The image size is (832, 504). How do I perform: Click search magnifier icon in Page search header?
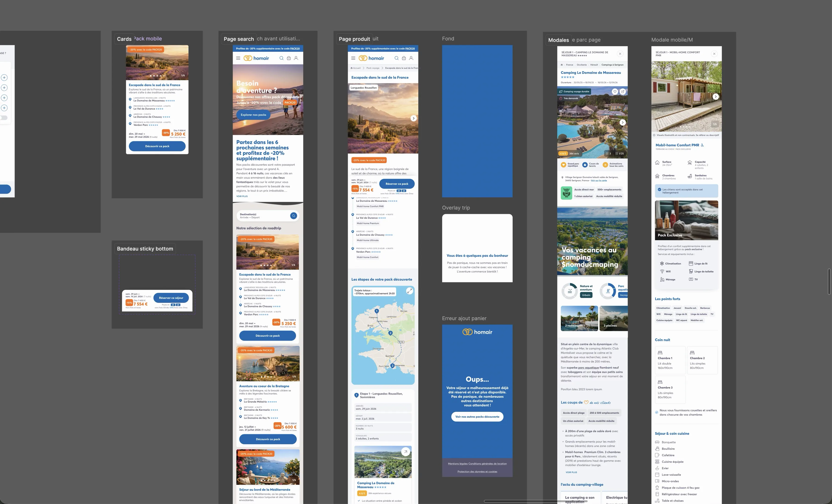click(281, 58)
